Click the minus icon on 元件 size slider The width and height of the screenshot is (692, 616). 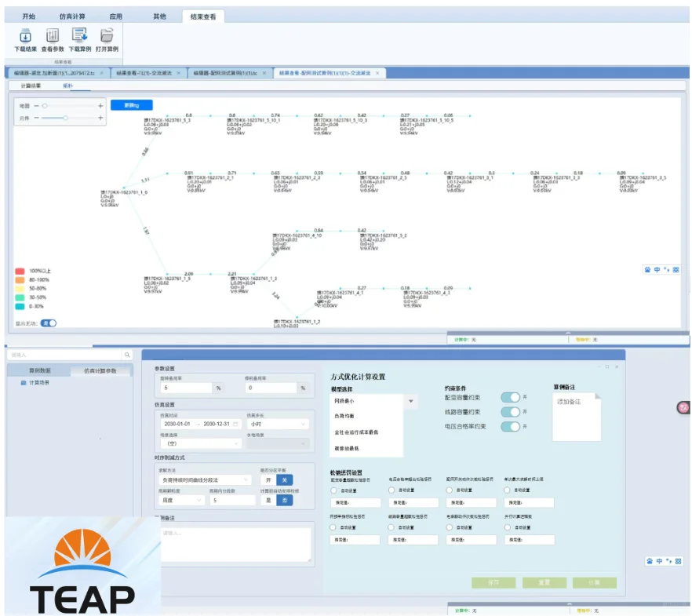(x=37, y=118)
